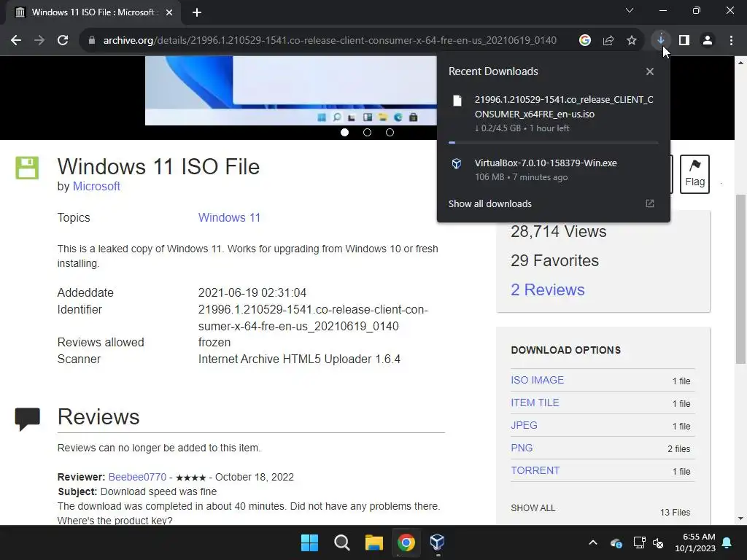Open the Windows Start menu
Viewport: 747px width, 560px height.
(309, 542)
